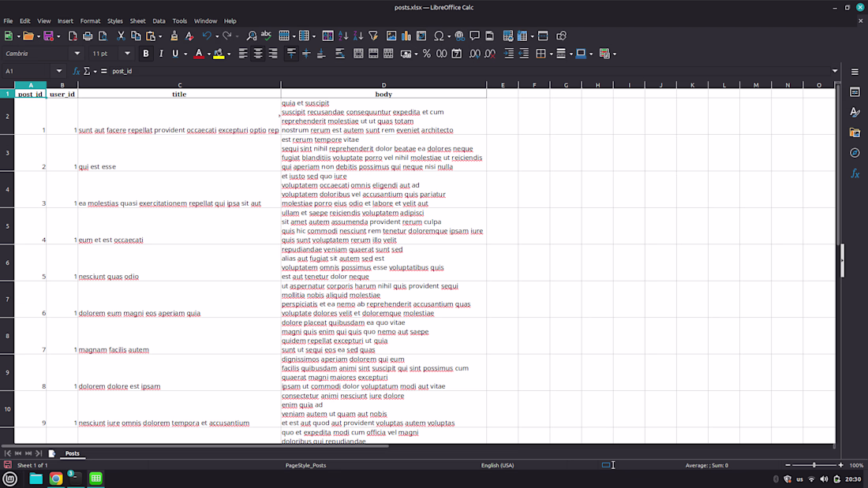The width and height of the screenshot is (868, 488).
Task: Open sidebar Navigator compass icon
Action: (x=855, y=153)
